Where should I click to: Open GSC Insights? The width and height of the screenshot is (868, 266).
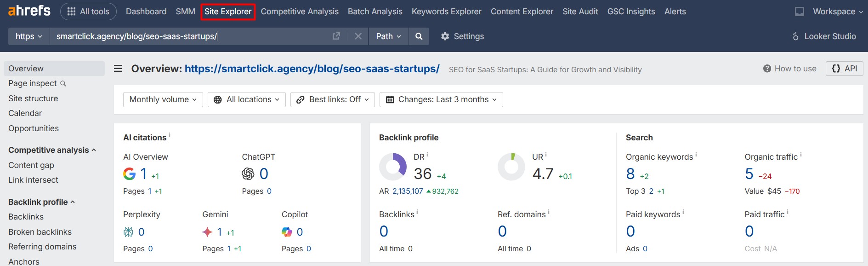[631, 12]
